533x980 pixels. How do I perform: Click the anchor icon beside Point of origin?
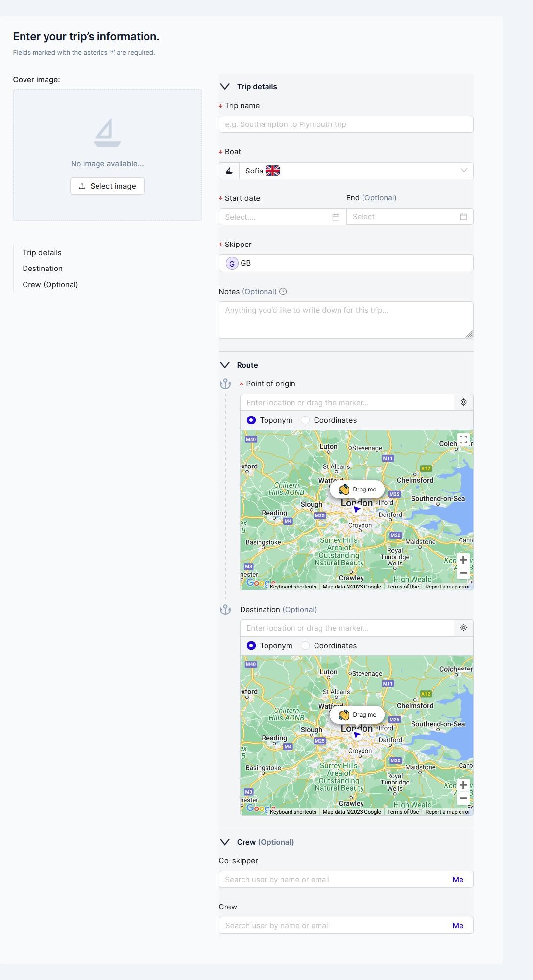pyautogui.click(x=225, y=384)
